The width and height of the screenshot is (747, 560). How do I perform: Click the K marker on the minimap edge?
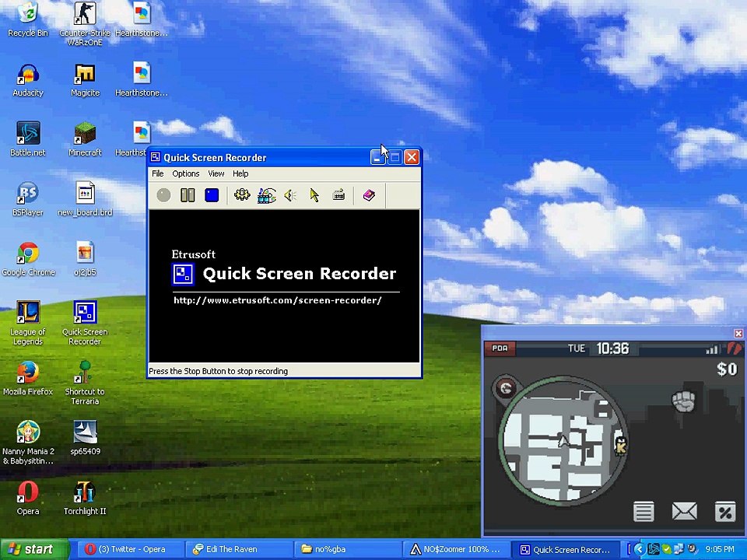pos(621,446)
